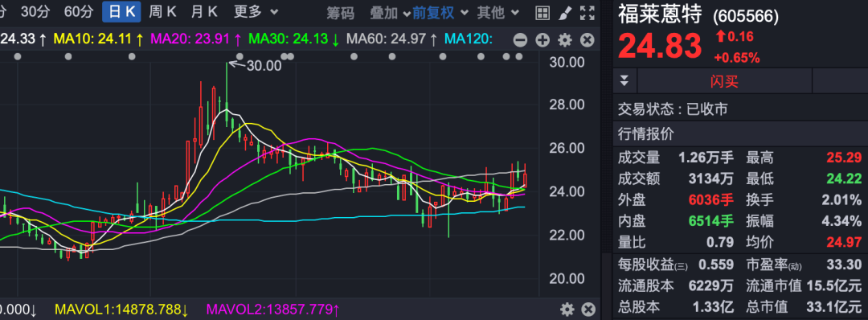
Task: Click the 内盘 value 6514手
Action: point(710,221)
